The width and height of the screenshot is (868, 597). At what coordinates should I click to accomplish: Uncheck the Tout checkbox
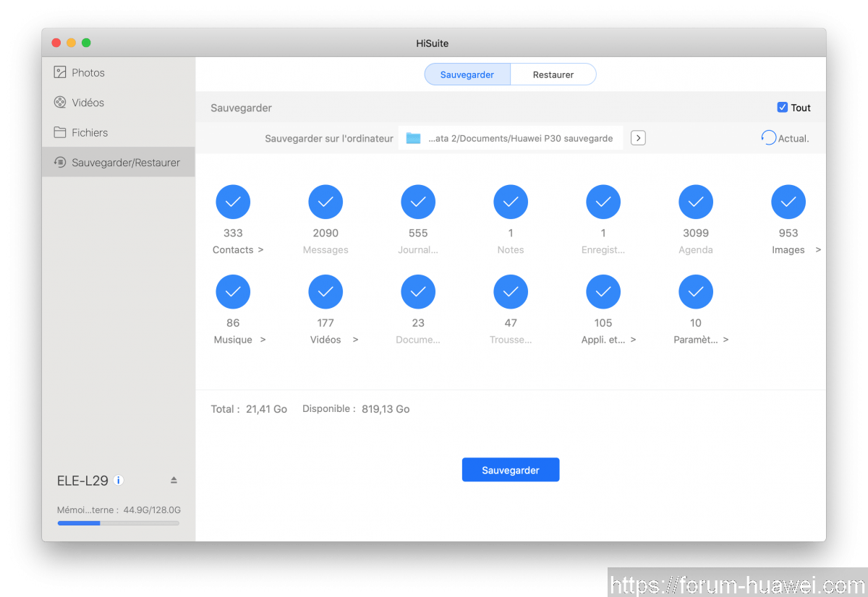pyautogui.click(x=782, y=108)
